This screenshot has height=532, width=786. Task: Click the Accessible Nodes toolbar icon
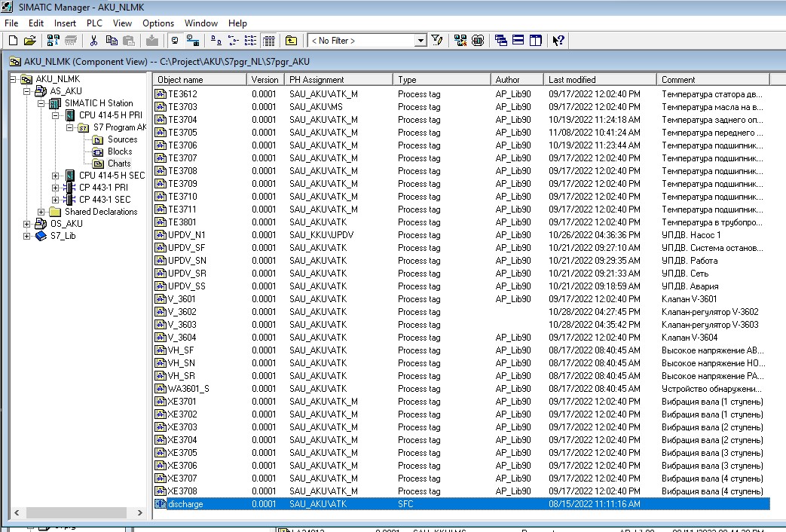[54, 41]
